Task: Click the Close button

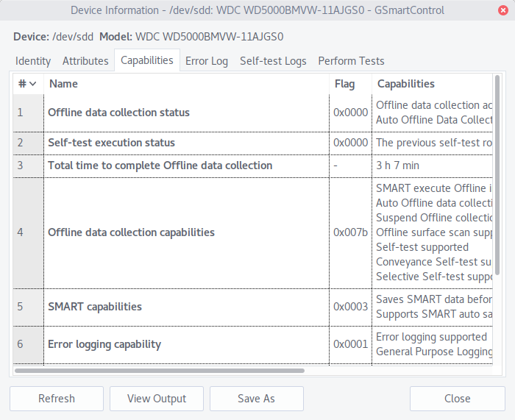Action: [x=457, y=399]
